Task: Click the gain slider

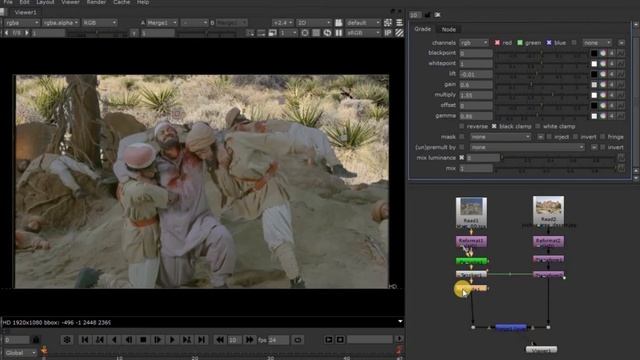Action: pyautogui.click(x=541, y=84)
